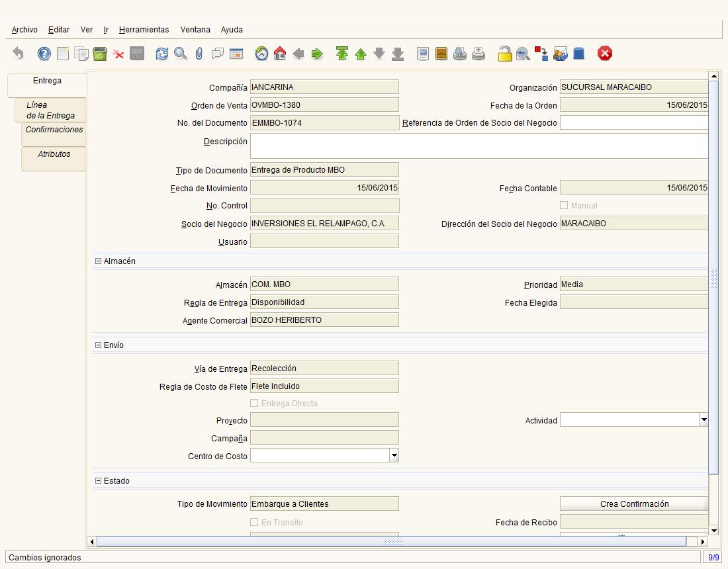Open the Herramientas menu

[144, 30]
